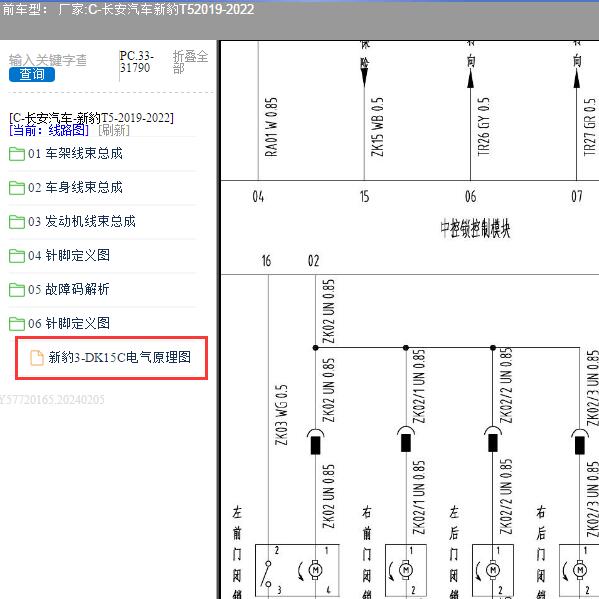Click the 右前门闭锁 motor symbol
This screenshot has height=599, width=599.
pyautogui.click(x=406, y=570)
